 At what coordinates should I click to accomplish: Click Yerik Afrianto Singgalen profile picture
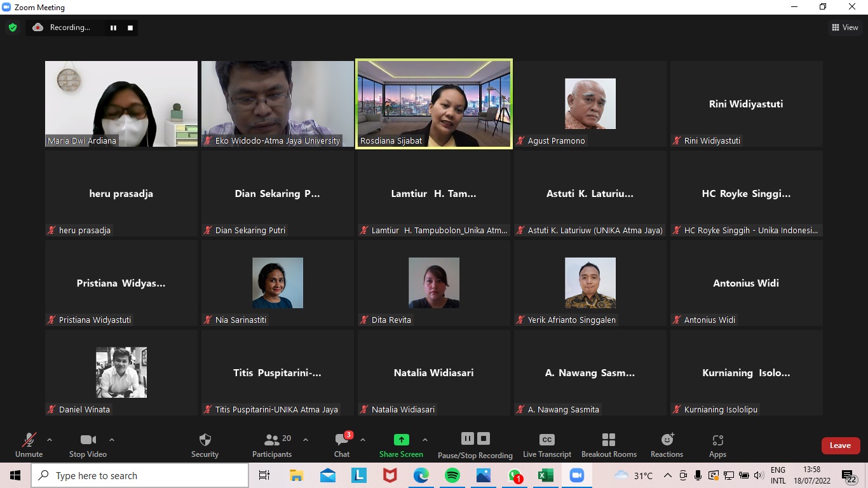[x=590, y=283]
